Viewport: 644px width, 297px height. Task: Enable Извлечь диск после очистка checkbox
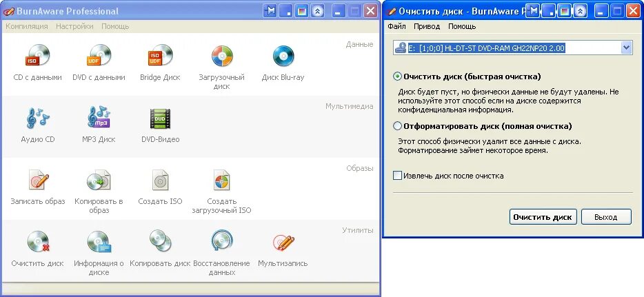pos(397,176)
